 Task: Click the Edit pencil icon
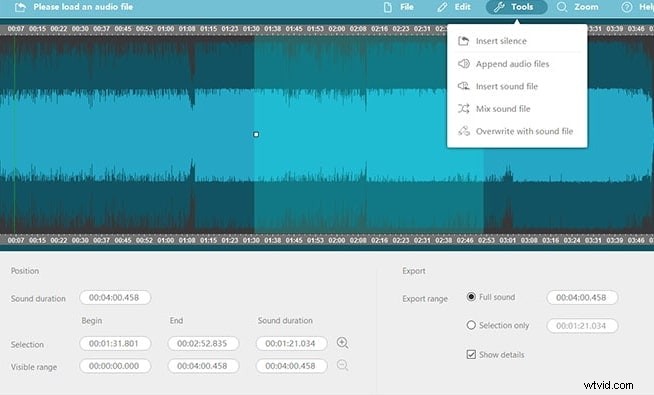click(442, 7)
